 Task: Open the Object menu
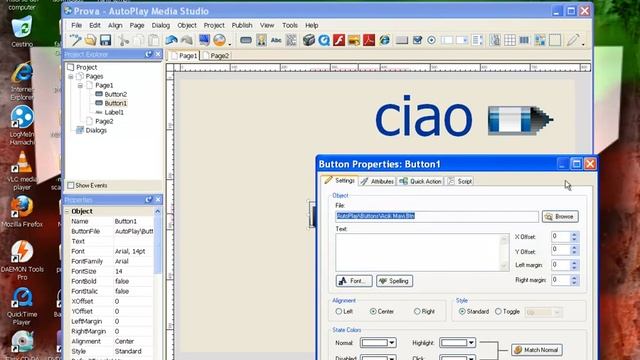point(187,25)
